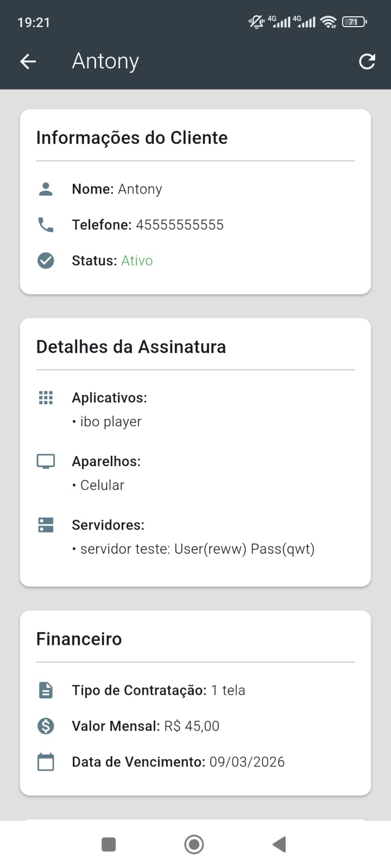Click the person icon beside Nome
The height and width of the screenshot is (868, 391).
coord(46,189)
